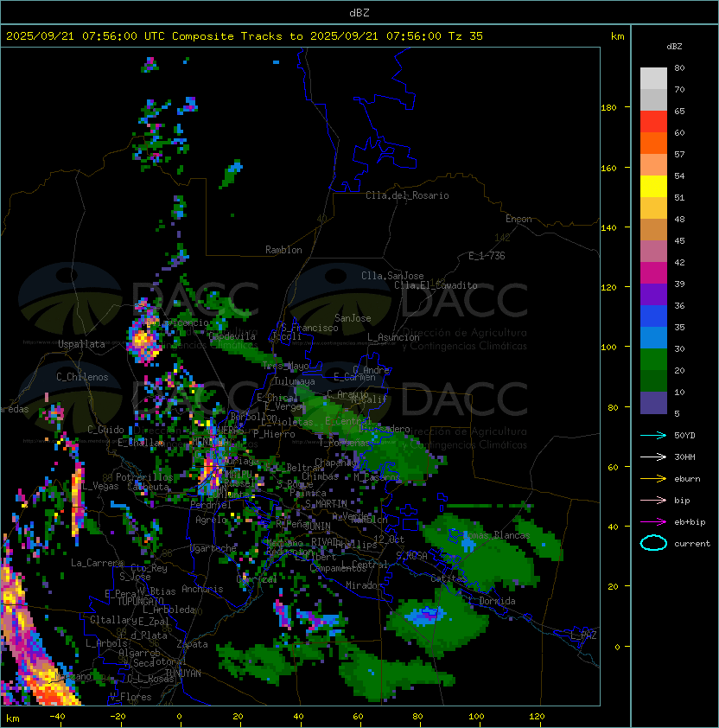Click the L_Asuncion map label
This screenshot has height=728, width=719.
click(393, 337)
